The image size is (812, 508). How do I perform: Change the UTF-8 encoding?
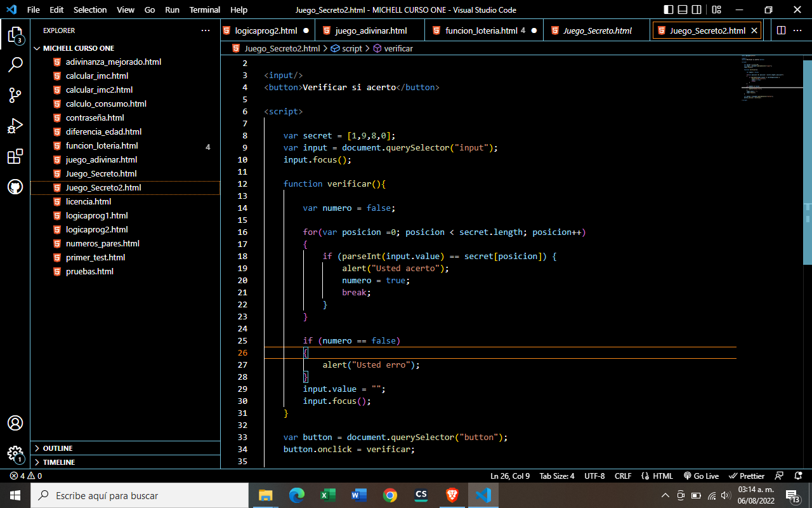pyautogui.click(x=594, y=476)
